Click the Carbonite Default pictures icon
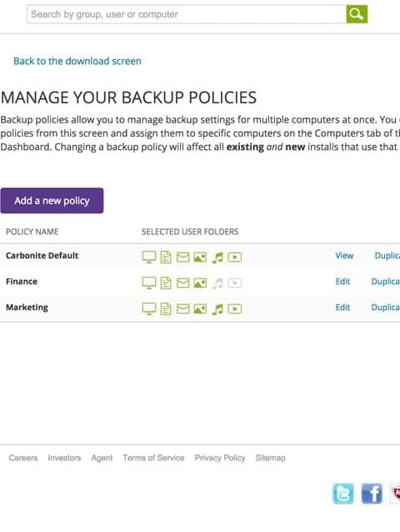 [x=200, y=257]
